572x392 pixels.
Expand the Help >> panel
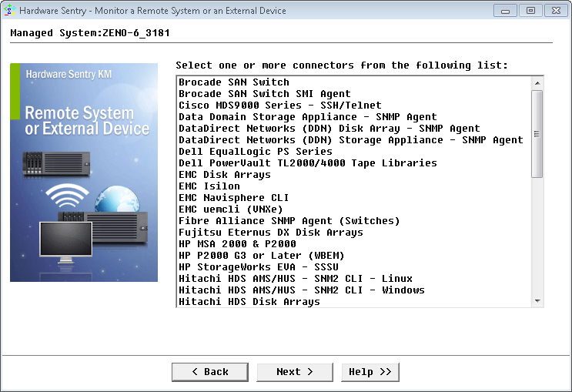370,372
